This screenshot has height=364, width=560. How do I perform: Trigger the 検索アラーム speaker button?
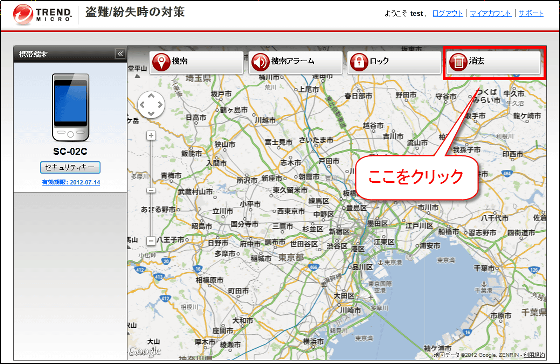295,62
